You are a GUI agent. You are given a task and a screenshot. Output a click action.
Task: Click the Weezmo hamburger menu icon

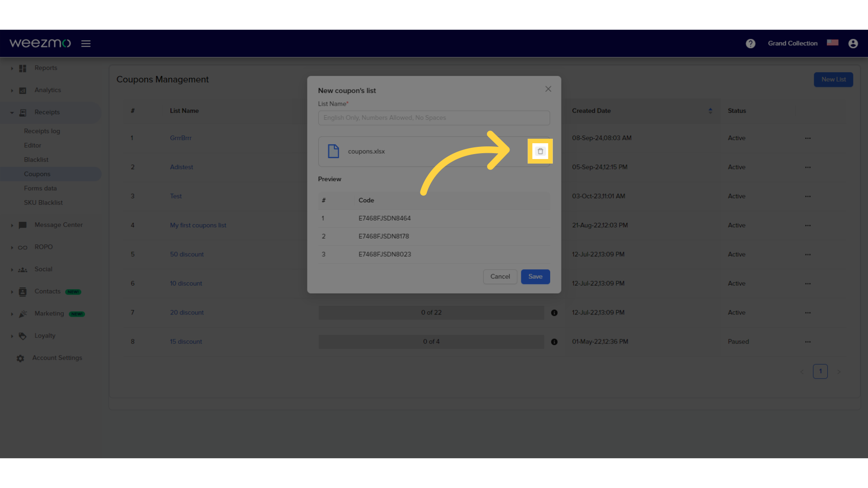[85, 43]
